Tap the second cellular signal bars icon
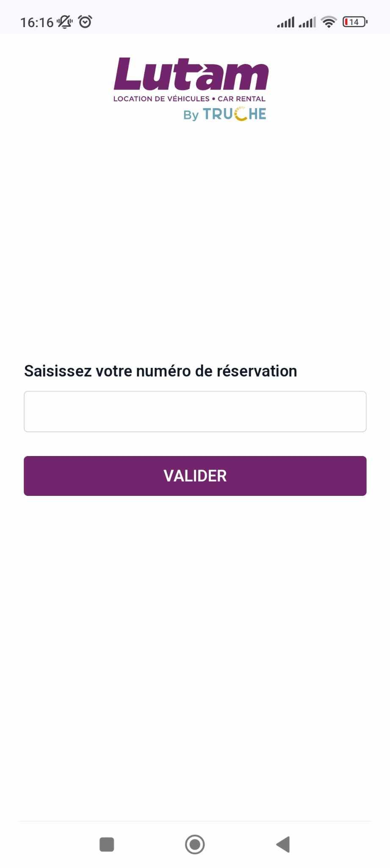This screenshot has height=868, width=390. coord(307,22)
